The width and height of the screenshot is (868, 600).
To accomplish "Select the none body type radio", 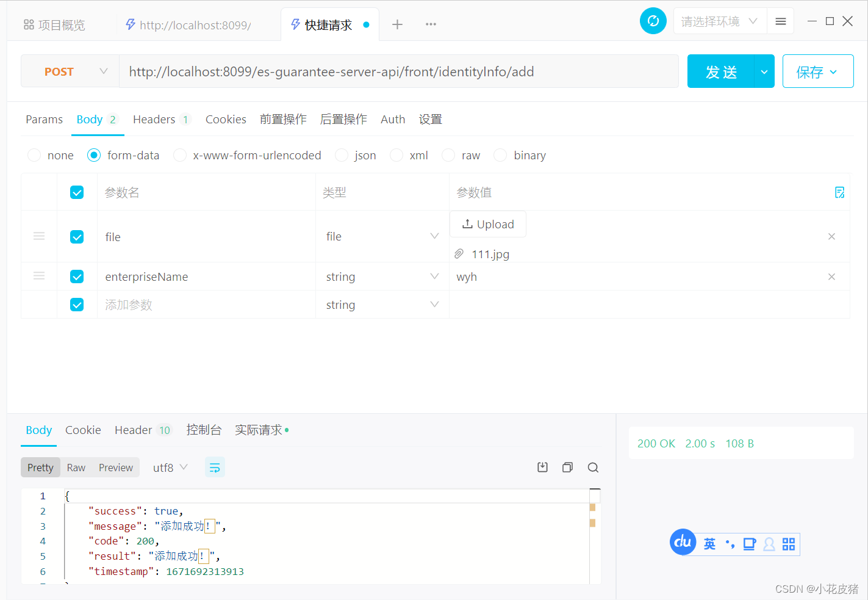I will coord(34,155).
